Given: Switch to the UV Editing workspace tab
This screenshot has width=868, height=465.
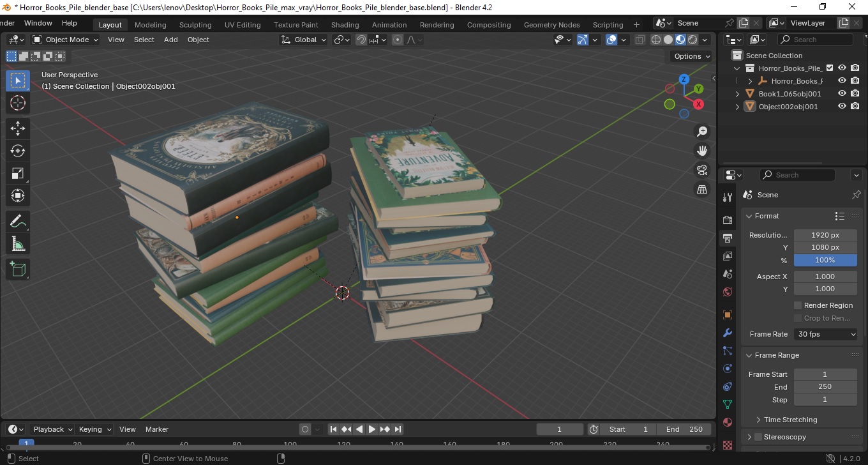Looking at the screenshot, I should (x=243, y=25).
